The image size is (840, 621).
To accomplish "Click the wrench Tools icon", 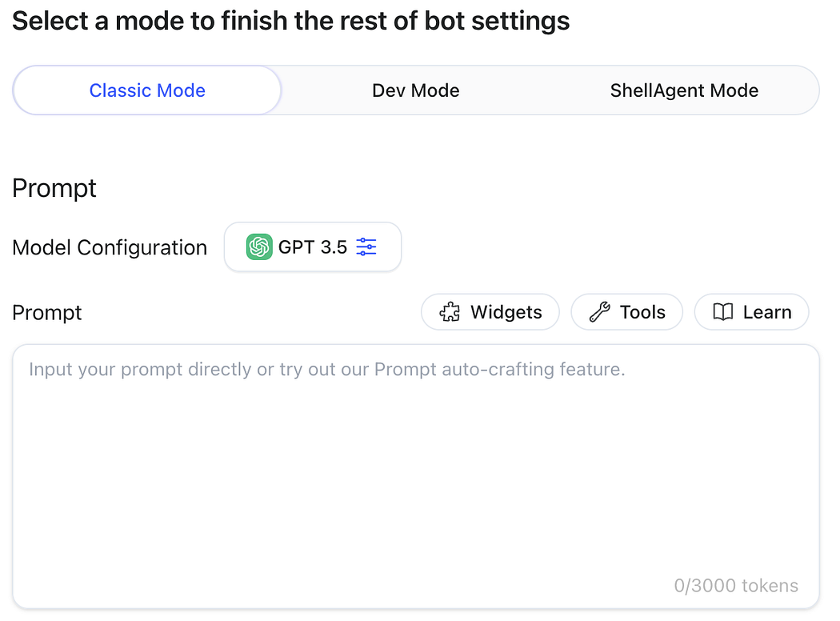I will 600,312.
